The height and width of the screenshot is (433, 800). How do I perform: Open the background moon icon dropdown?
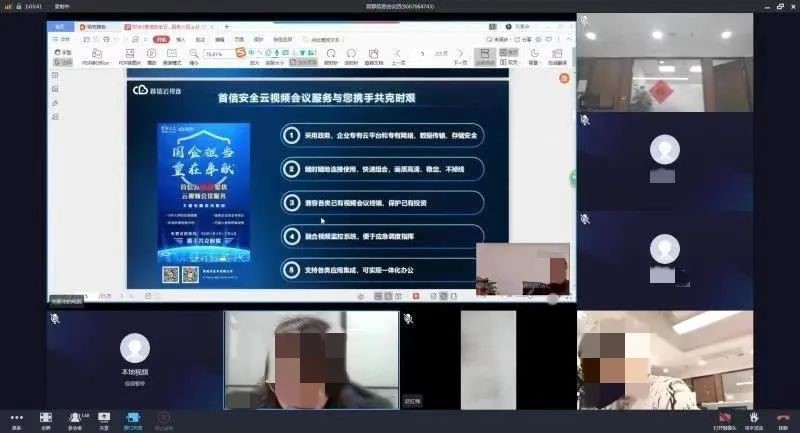tap(534, 56)
